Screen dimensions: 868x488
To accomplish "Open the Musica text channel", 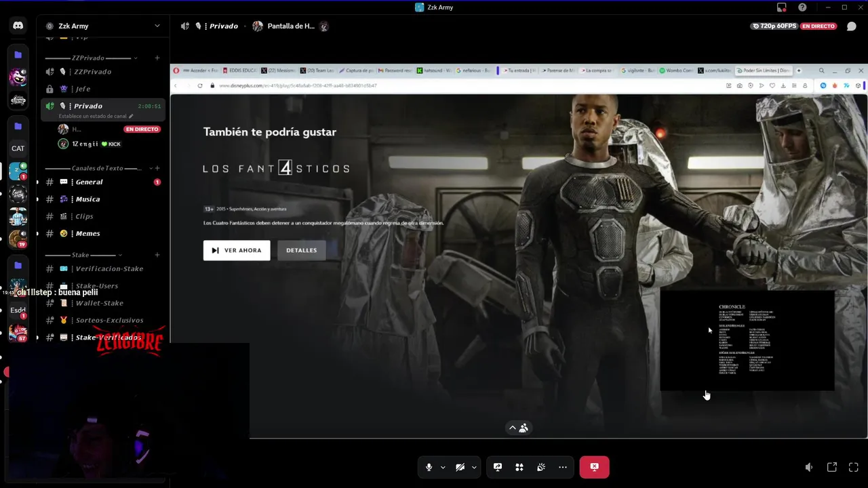I will (103, 199).
